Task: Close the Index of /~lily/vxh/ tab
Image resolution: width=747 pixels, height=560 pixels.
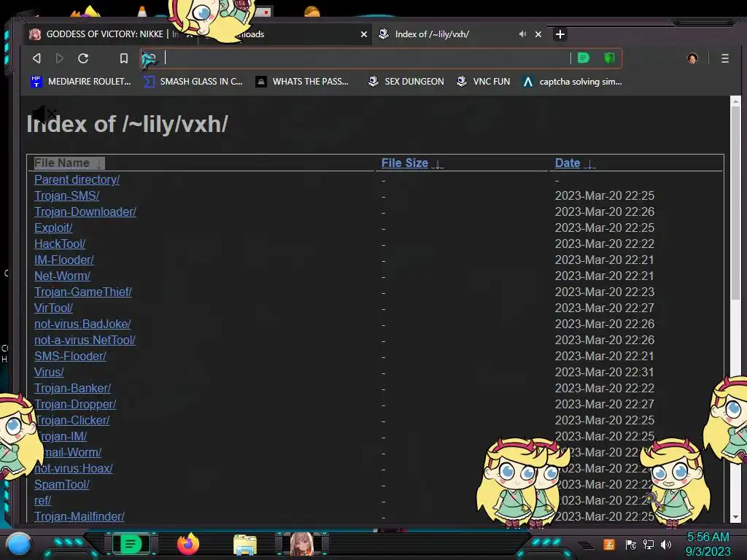Action: tap(538, 34)
